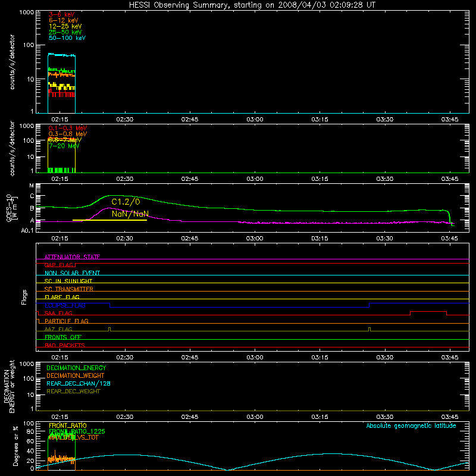The width and height of the screenshot is (476, 476).
Task: Click the blue ECLIPSE_FLAG label
Action: pos(65,305)
